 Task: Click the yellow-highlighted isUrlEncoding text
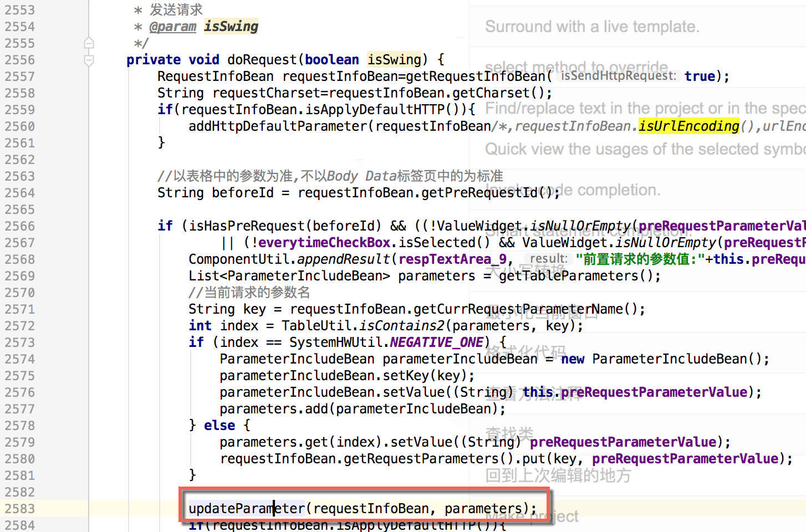pyautogui.click(x=688, y=126)
